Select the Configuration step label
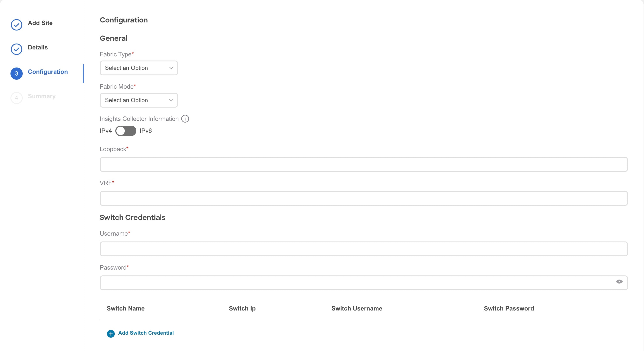The width and height of the screenshot is (644, 351). click(48, 72)
